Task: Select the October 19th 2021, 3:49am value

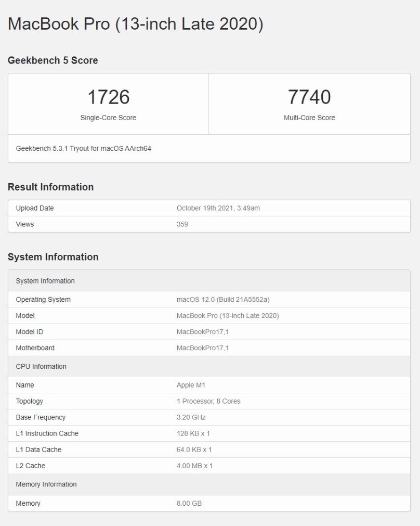Action: 218,208
